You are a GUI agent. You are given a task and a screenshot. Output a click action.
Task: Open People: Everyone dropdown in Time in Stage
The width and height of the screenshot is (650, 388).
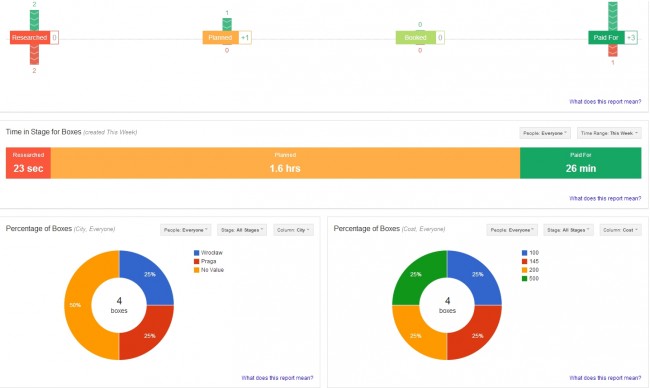pyautogui.click(x=545, y=133)
